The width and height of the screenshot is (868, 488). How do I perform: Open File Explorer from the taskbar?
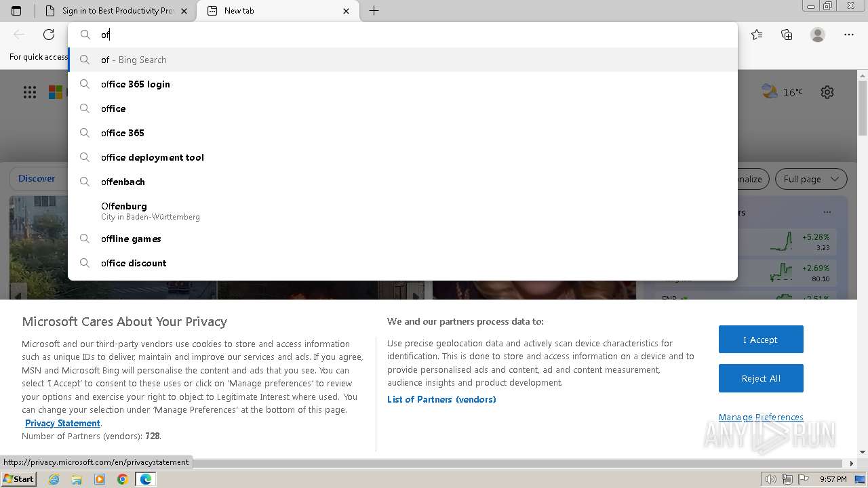[x=77, y=479]
